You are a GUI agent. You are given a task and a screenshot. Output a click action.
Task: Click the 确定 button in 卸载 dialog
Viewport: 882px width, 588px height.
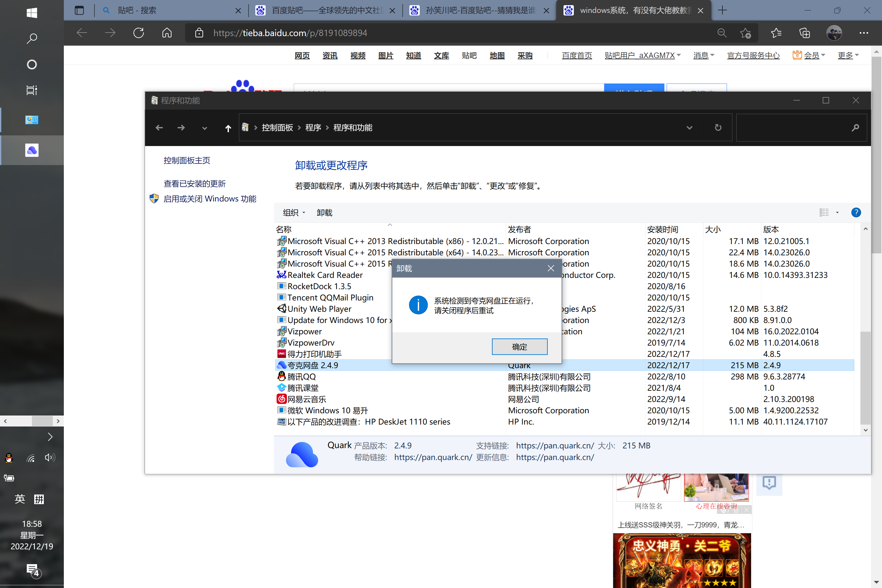519,347
